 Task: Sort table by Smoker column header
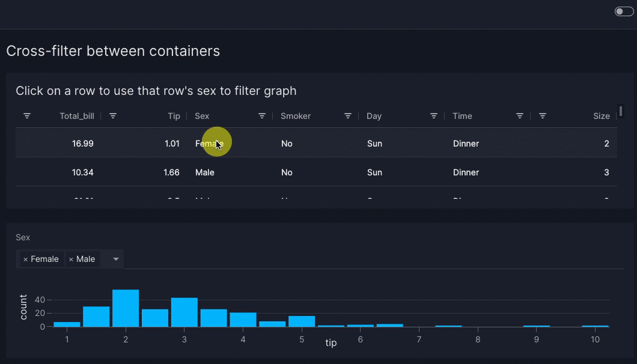[x=296, y=116]
